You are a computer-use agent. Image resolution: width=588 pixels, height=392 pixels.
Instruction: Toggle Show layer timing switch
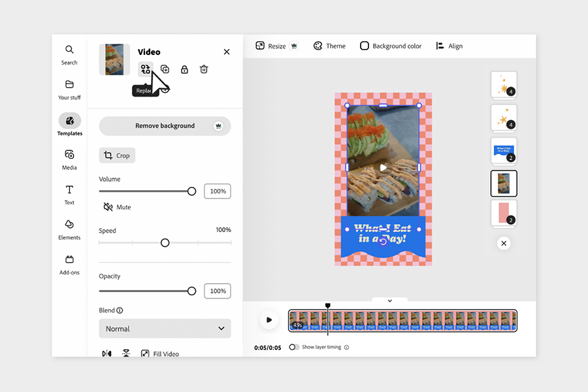294,347
